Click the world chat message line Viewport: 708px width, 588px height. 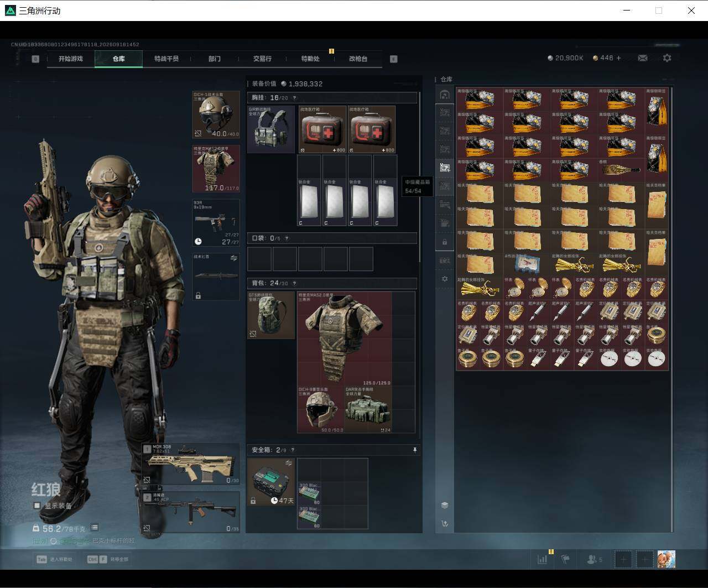pos(84,540)
